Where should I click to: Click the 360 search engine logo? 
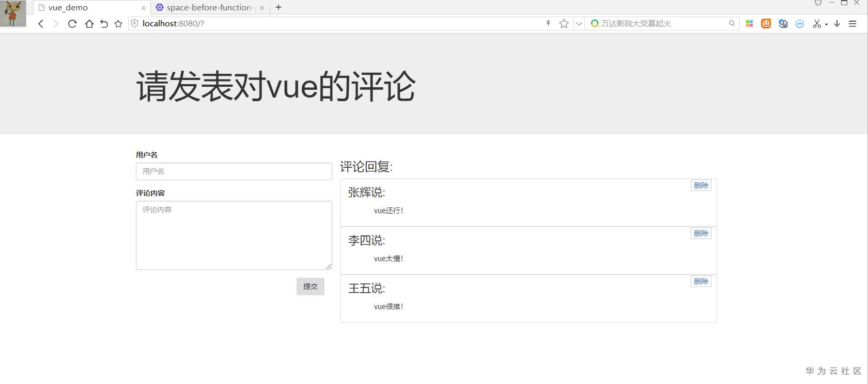point(595,23)
